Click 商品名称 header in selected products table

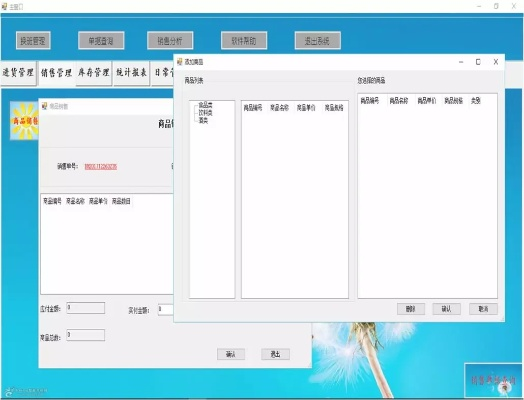tap(399, 101)
